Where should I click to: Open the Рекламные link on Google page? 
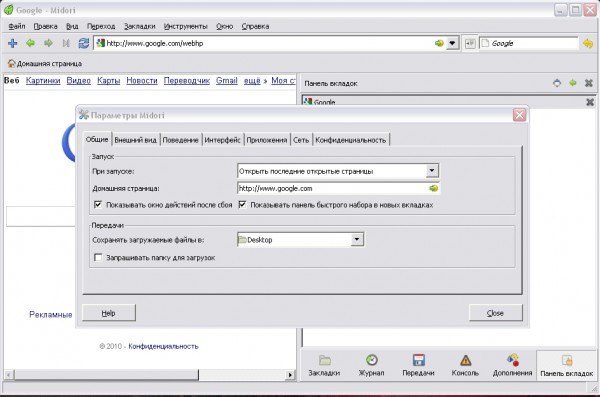[51, 315]
